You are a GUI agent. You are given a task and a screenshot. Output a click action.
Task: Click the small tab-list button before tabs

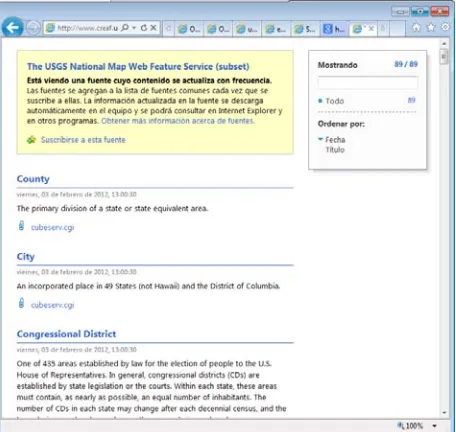point(169,29)
